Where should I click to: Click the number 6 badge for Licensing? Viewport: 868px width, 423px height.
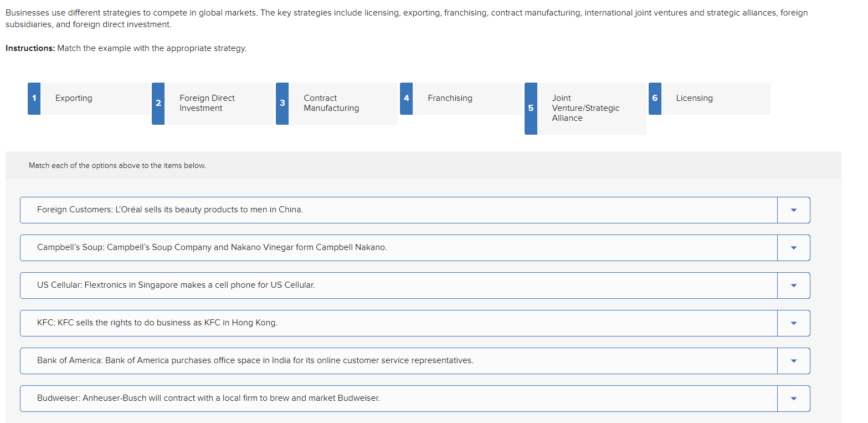(x=655, y=98)
